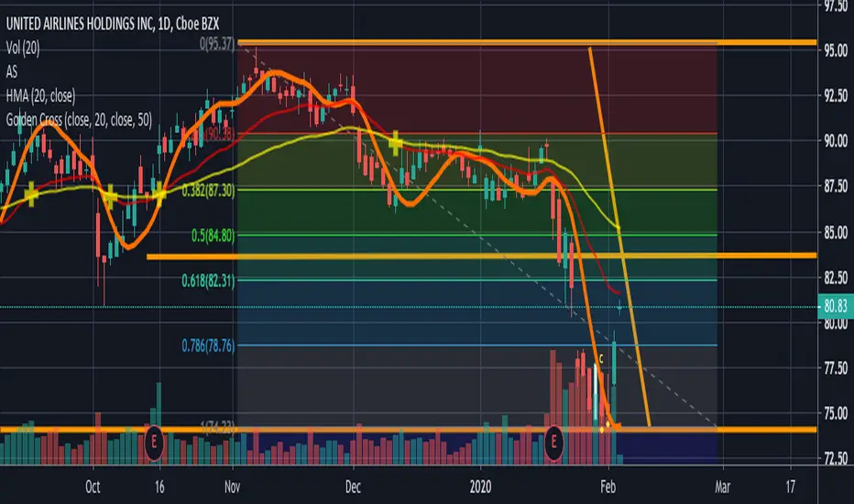Image resolution: width=854 pixels, height=504 pixels.
Task: Click the Dec label on the time axis
Action: (x=353, y=487)
